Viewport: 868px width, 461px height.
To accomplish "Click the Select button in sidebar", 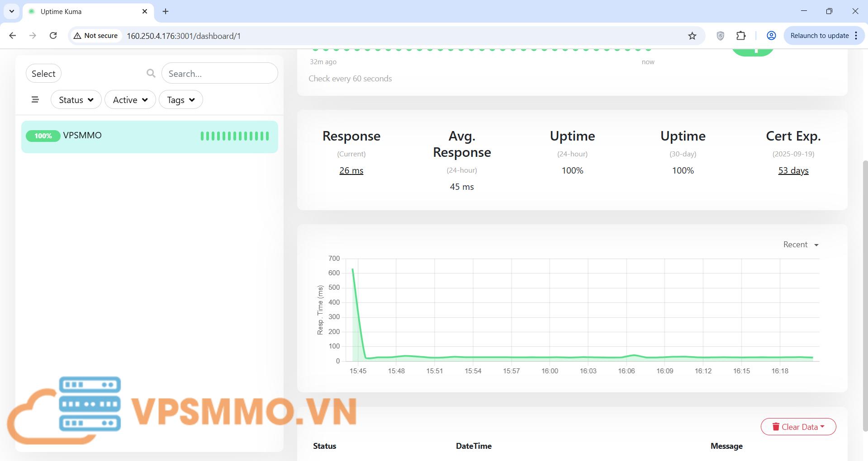I will coord(43,74).
